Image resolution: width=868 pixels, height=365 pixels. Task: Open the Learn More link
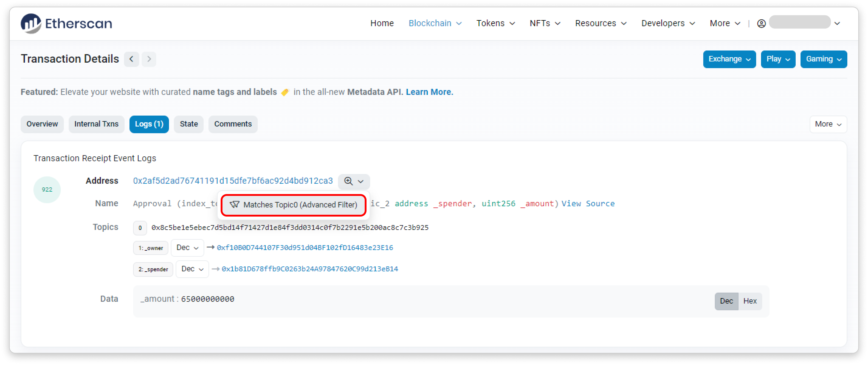(429, 92)
